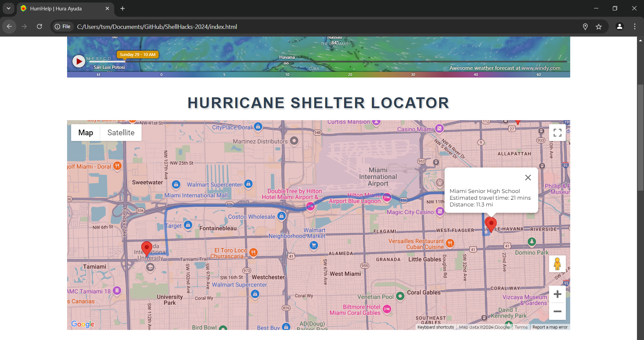Play the Windy weather animation

pyautogui.click(x=79, y=61)
